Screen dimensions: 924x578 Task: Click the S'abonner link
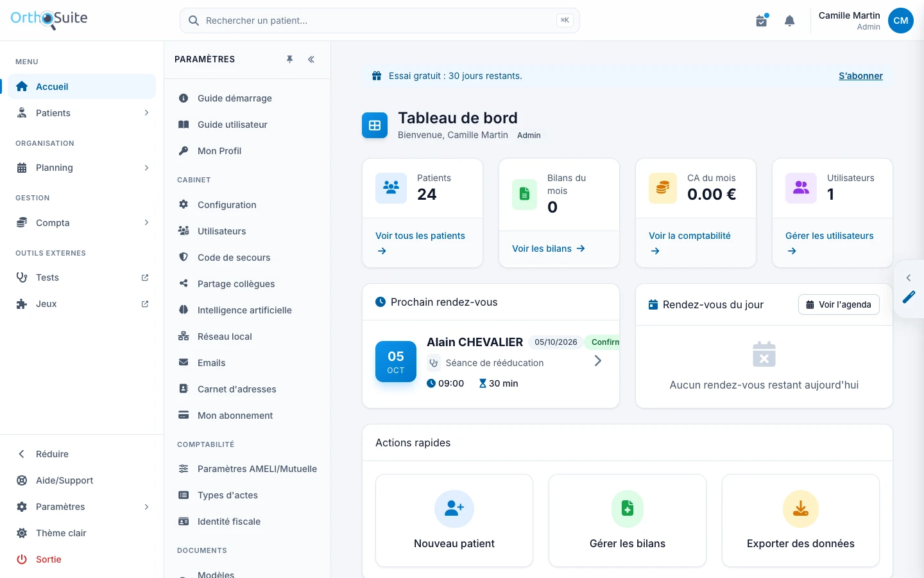(x=860, y=76)
